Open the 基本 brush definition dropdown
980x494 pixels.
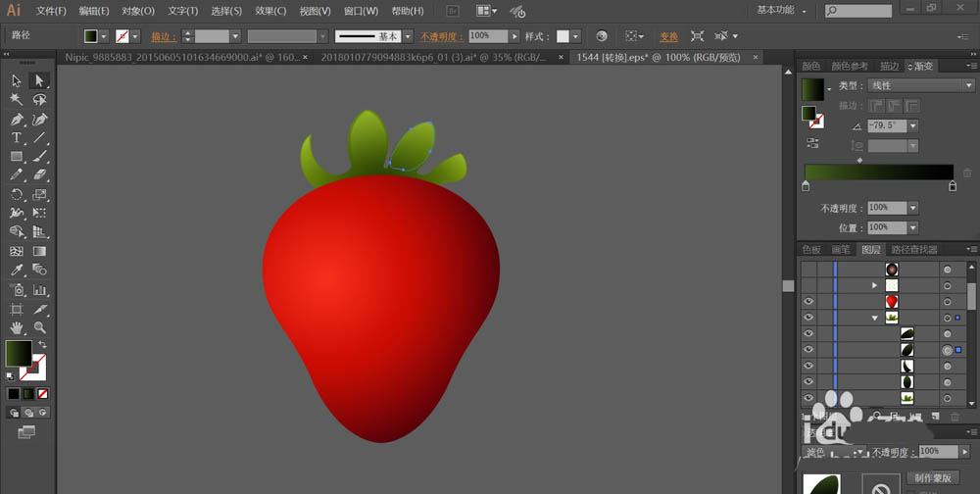(x=408, y=36)
